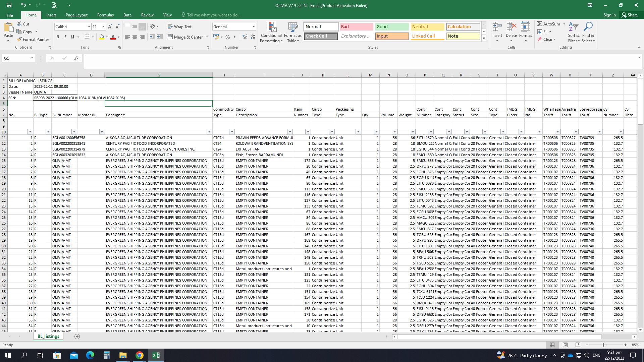Viewport: 644px width, 362px height.
Task: Apply the Neutral cell style
Action: (x=427, y=26)
